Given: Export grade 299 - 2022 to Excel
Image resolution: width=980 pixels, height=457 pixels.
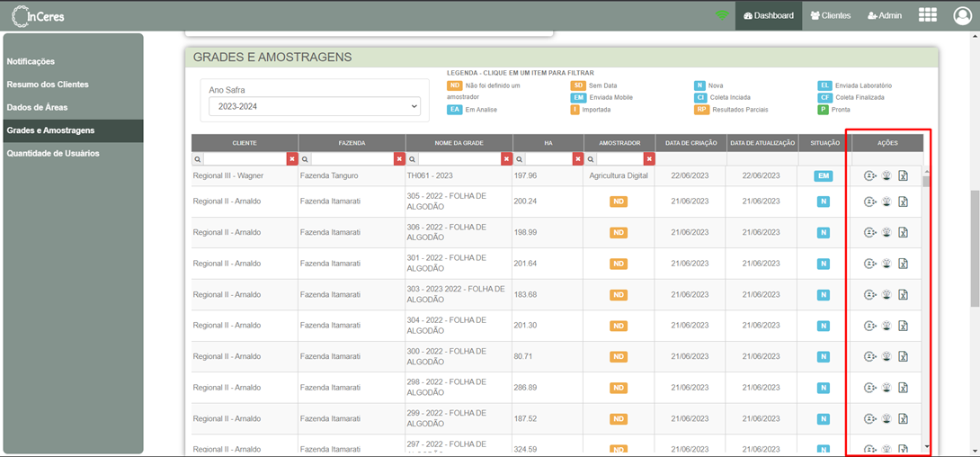Looking at the screenshot, I should pos(903,419).
